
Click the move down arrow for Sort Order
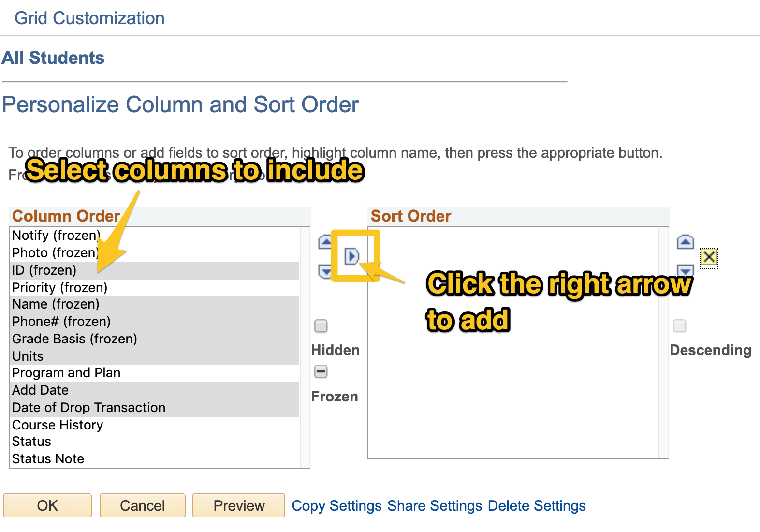(x=685, y=269)
